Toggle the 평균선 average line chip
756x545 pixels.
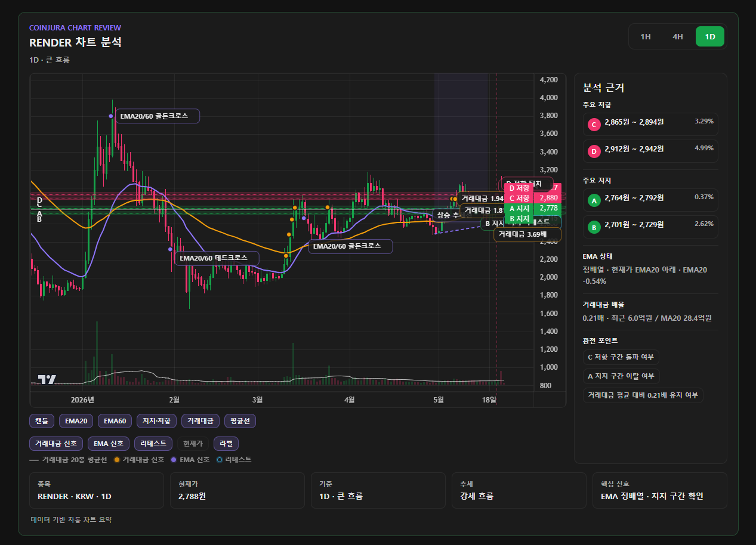tap(240, 421)
